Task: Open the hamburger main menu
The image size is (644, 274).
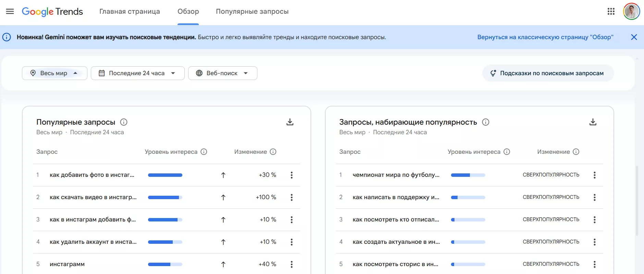Action: 10,11
